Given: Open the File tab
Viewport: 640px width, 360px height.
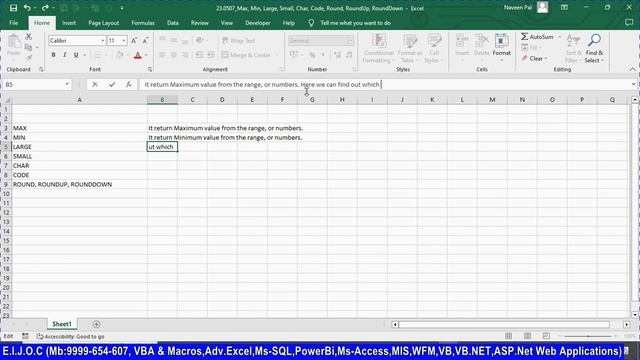Looking at the screenshot, I should pyautogui.click(x=13, y=23).
